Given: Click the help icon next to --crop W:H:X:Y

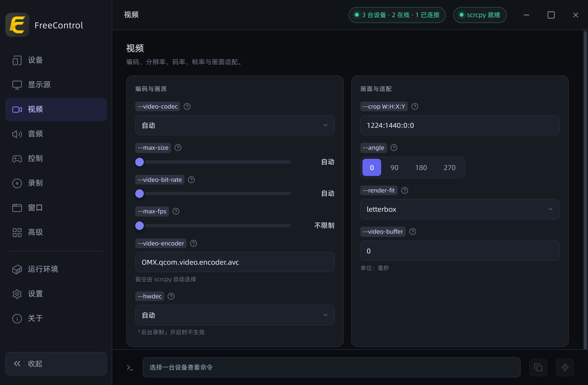Looking at the screenshot, I should coord(415,106).
